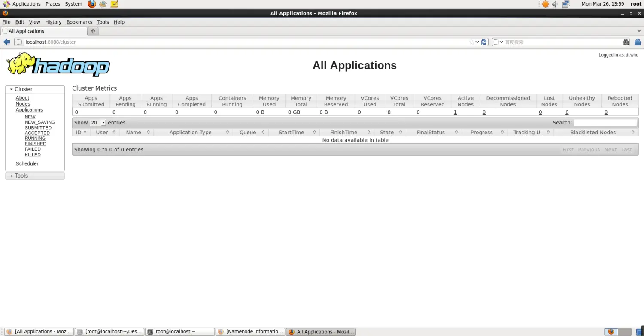Open the network connection tray icon
The image size is (644, 336).
tap(566, 4)
